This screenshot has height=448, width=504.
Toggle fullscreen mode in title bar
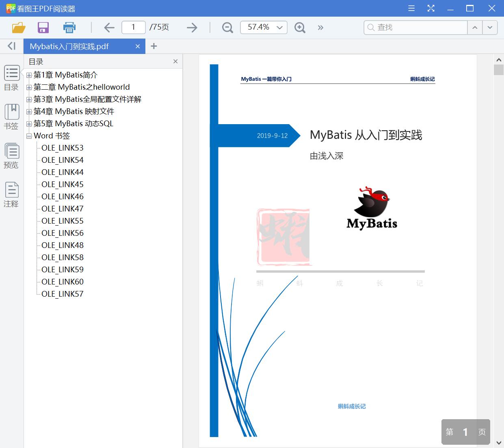[431, 8]
